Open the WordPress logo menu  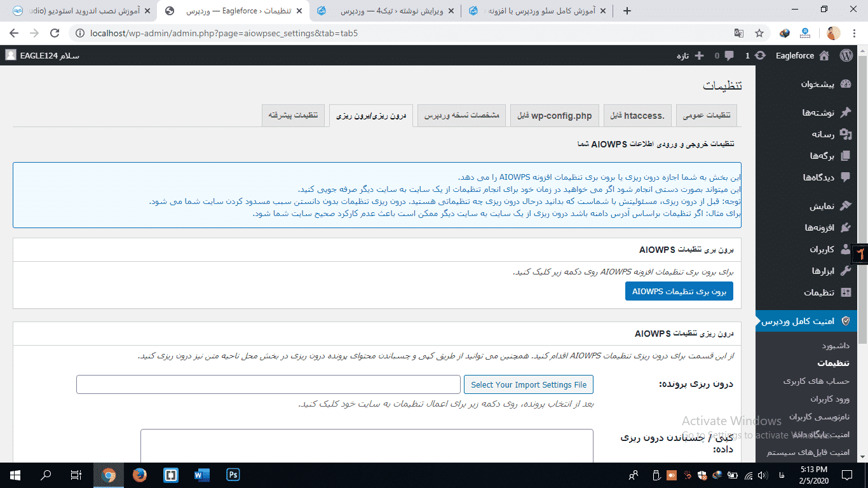click(x=846, y=56)
